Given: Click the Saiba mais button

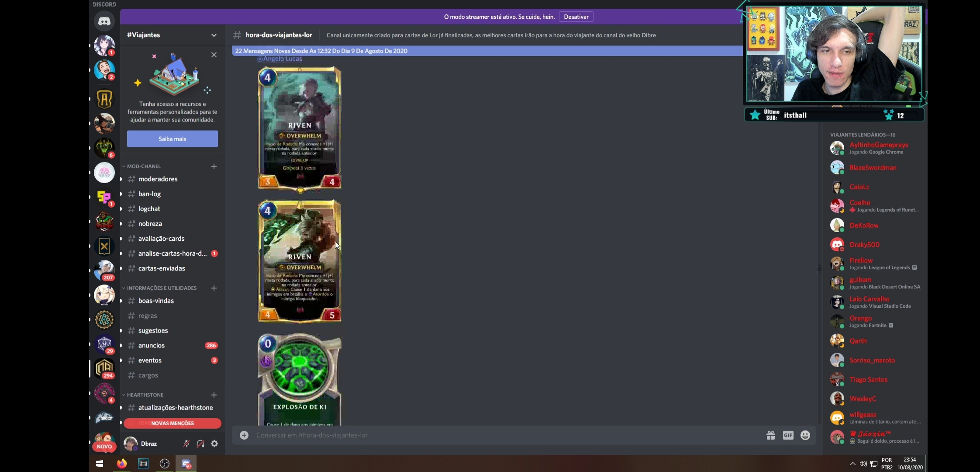Looking at the screenshot, I should point(173,139).
